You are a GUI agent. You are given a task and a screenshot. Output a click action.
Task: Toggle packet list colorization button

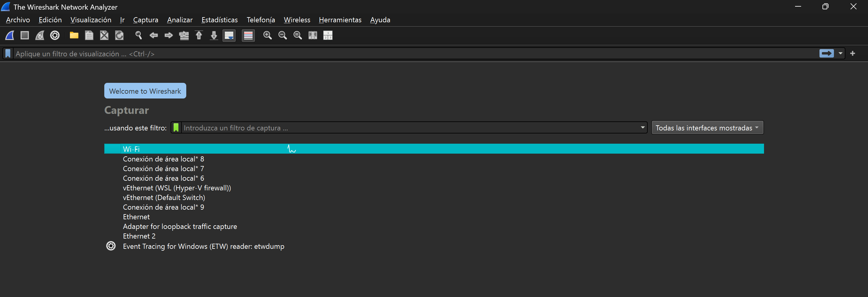click(248, 35)
